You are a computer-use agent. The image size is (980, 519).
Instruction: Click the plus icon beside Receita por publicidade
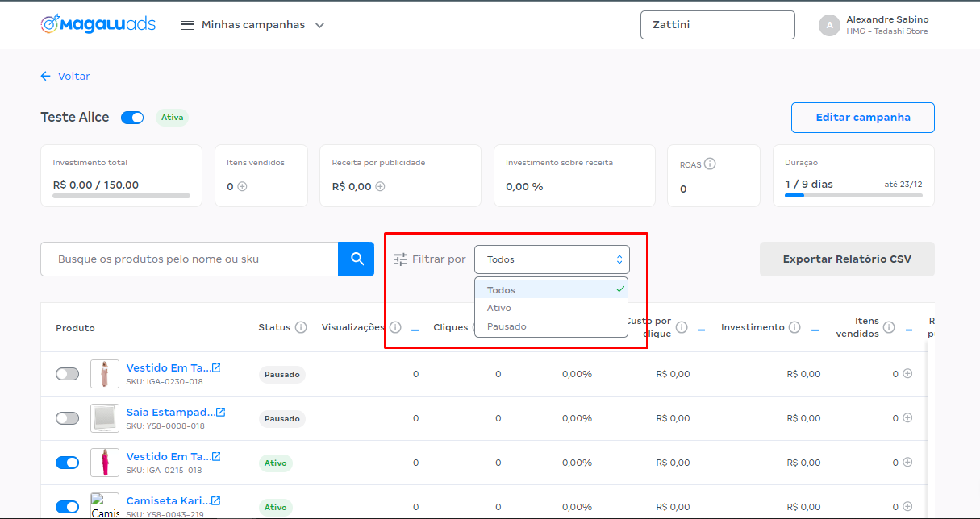pyautogui.click(x=380, y=186)
